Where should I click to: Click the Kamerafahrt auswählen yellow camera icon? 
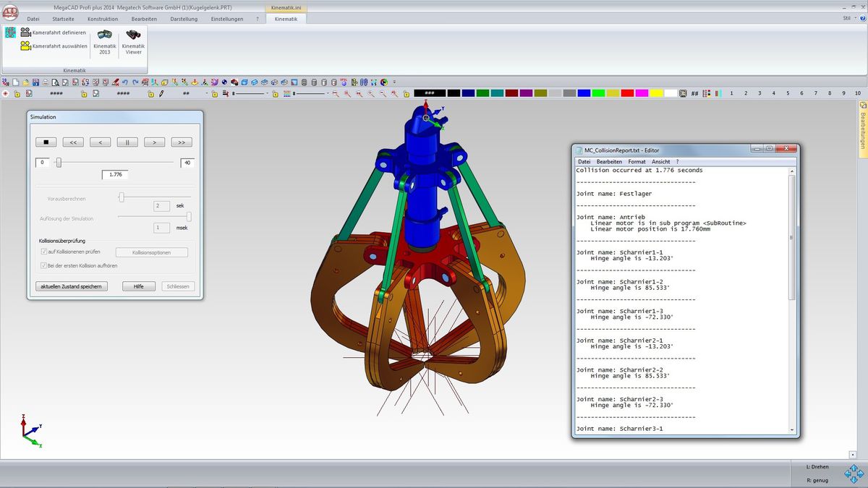[x=26, y=46]
